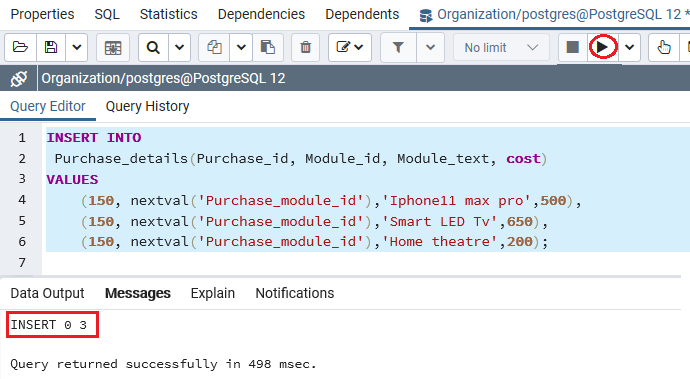Screen dimensions: 690x379
Task: Open the Data Output tab
Action: 48,294
